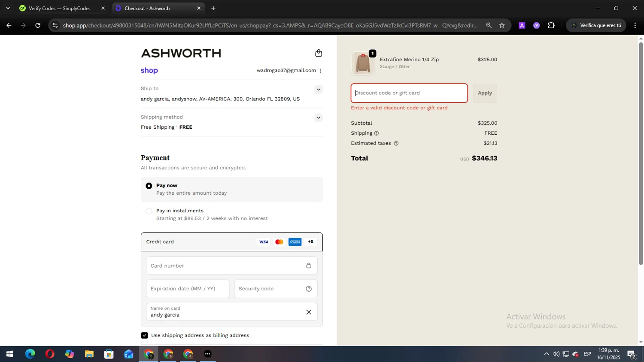Click the Mastercard icon
Screen dimensions: 644x362
(x=279, y=242)
